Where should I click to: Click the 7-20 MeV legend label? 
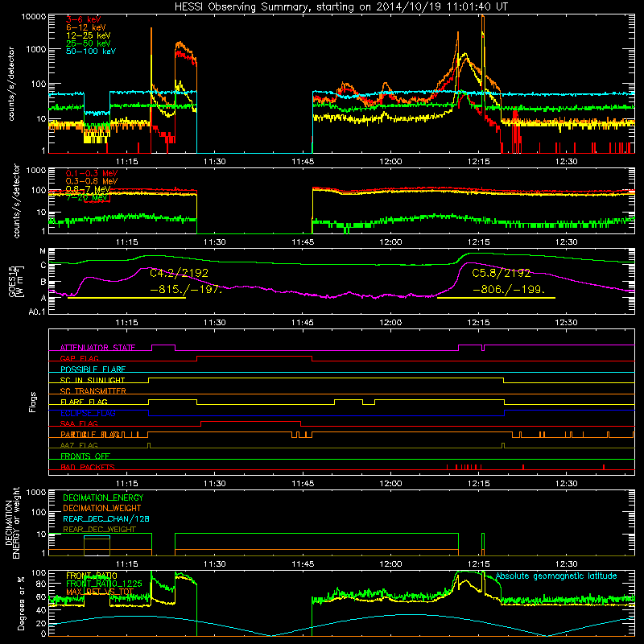point(87,197)
